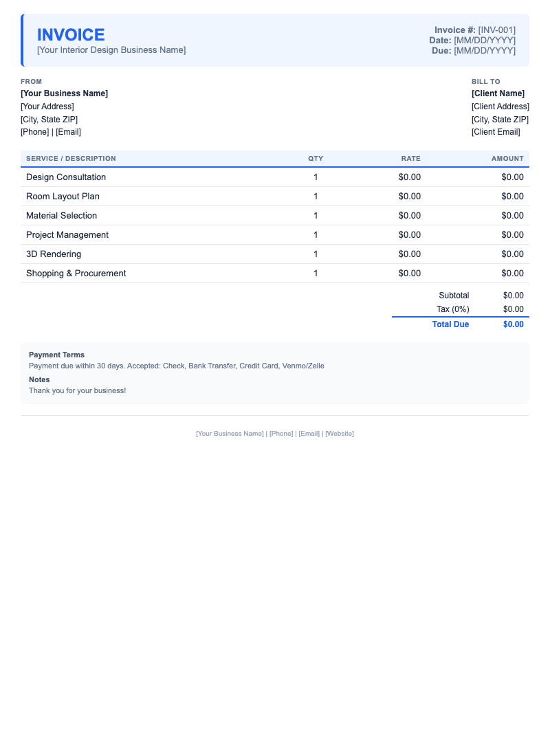Click the RATE column header

(x=411, y=159)
